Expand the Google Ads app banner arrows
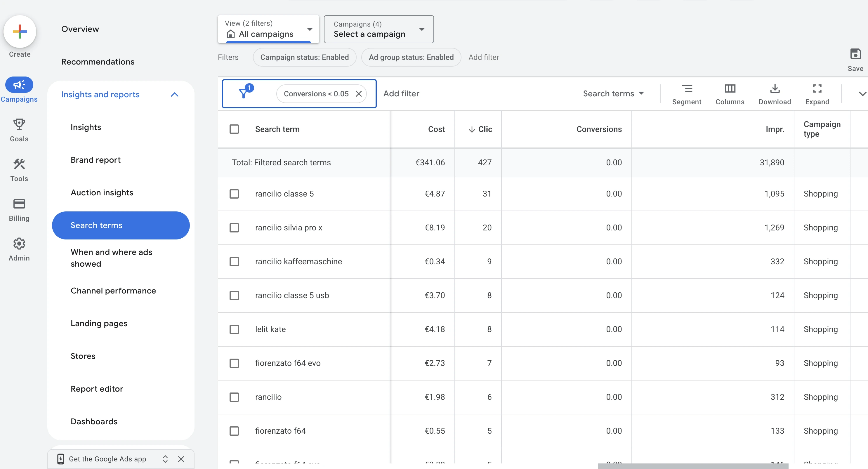868x469 pixels. click(x=165, y=459)
